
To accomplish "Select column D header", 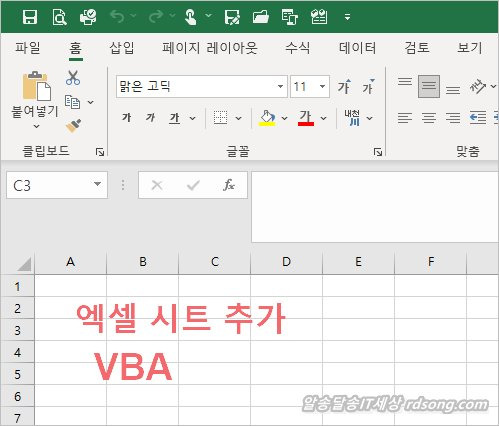I will pos(286,262).
